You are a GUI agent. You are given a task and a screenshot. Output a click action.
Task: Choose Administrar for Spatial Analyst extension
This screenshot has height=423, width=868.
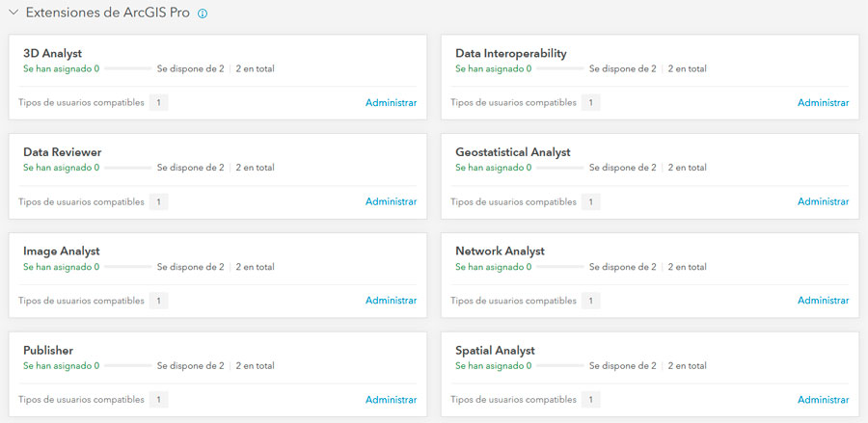[x=824, y=399]
